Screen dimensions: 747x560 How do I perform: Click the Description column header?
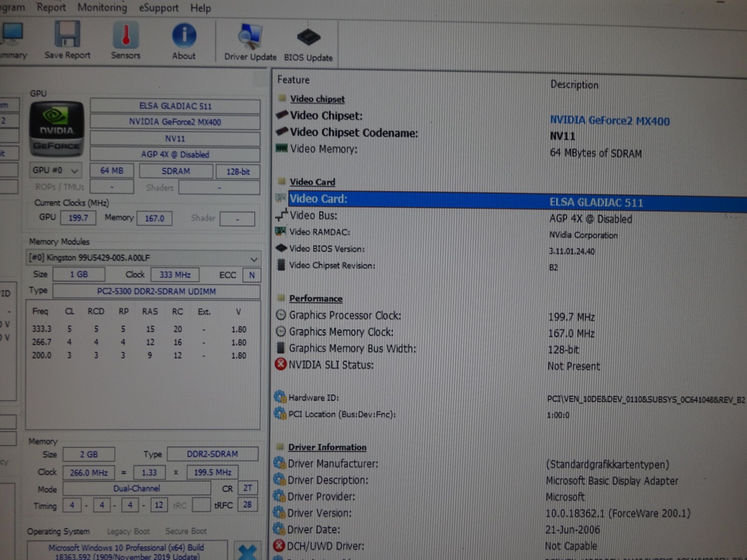coord(574,84)
